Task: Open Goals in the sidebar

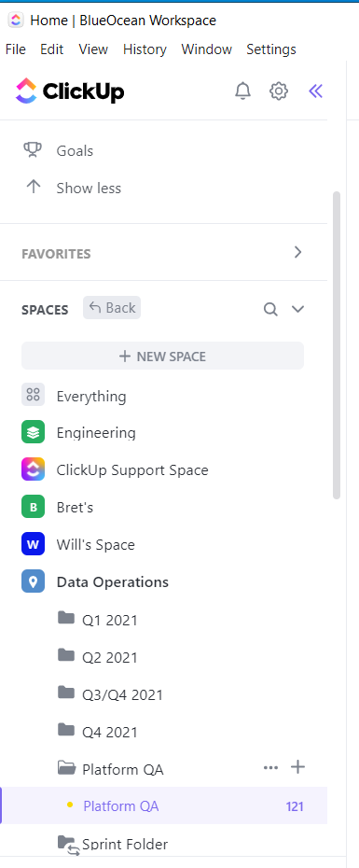Action: tap(75, 150)
